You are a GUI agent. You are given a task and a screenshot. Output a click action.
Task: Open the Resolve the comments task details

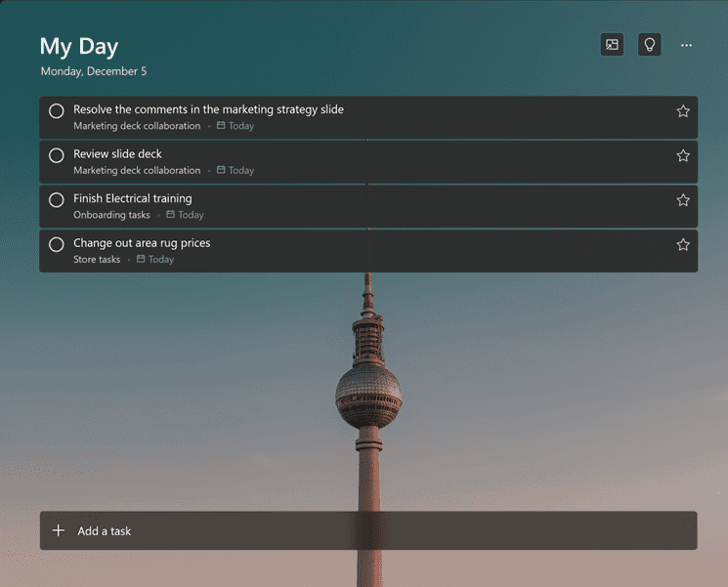pos(368,117)
